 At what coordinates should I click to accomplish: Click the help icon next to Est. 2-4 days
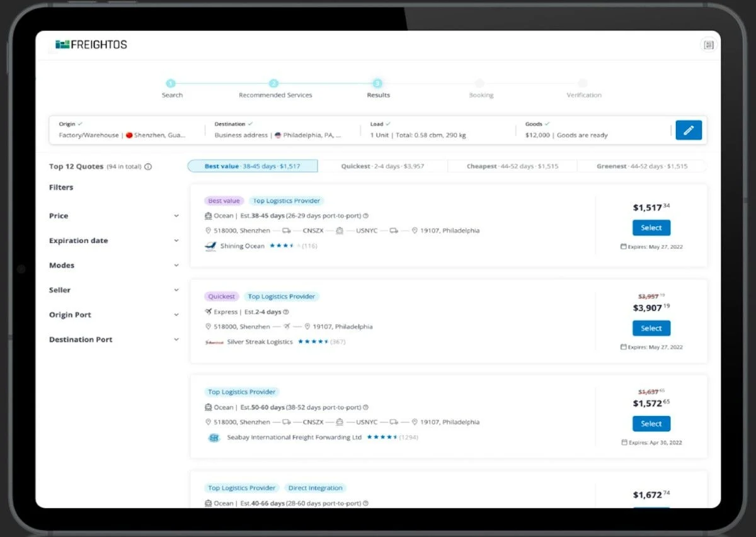[x=286, y=312]
